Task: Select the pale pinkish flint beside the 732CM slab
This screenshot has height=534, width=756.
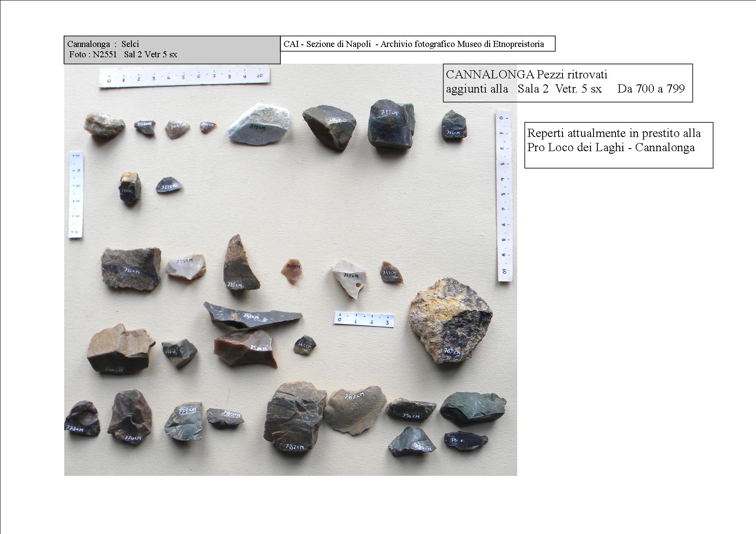Action: point(185,267)
